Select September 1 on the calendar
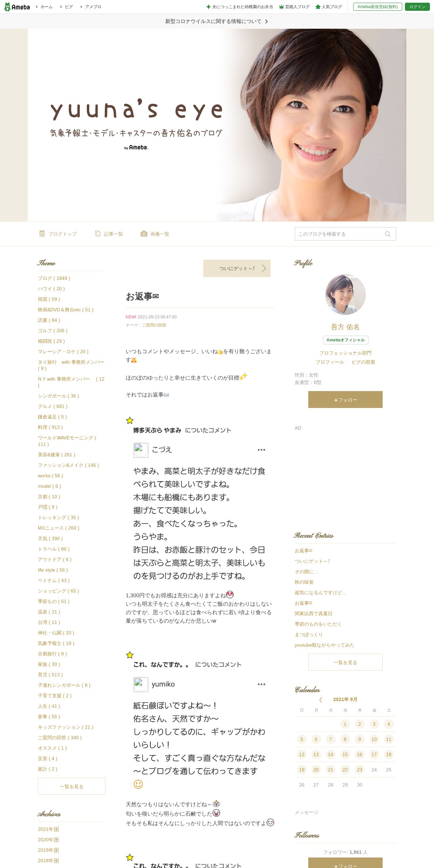Image resolution: width=434 pixels, height=868 pixels. [x=345, y=724]
